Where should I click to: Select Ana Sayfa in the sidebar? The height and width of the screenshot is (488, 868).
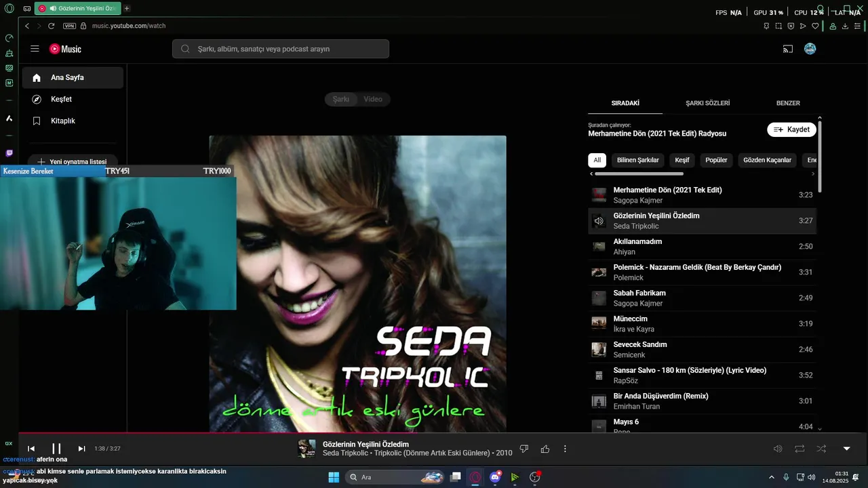(73, 77)
